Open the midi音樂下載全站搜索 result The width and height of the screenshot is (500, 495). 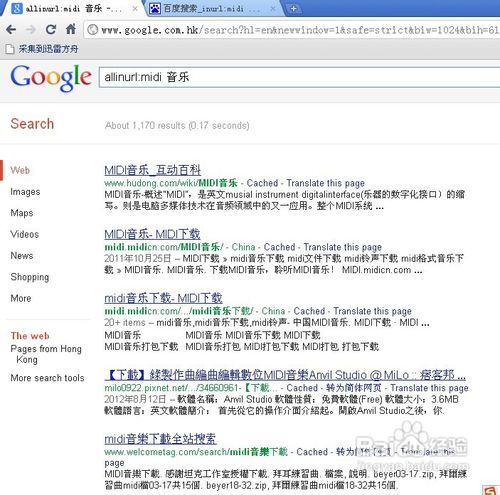[160, 439]
